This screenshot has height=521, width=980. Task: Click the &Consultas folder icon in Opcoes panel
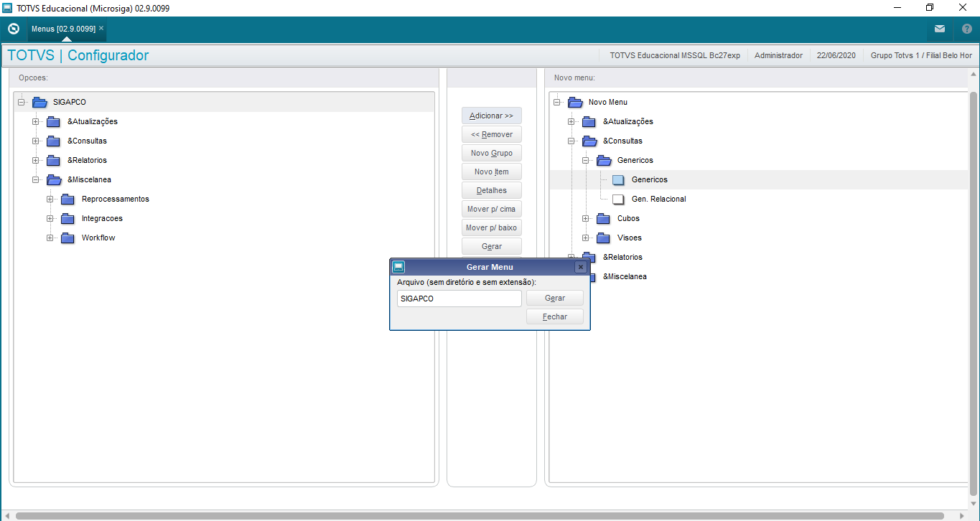(54, 141)
